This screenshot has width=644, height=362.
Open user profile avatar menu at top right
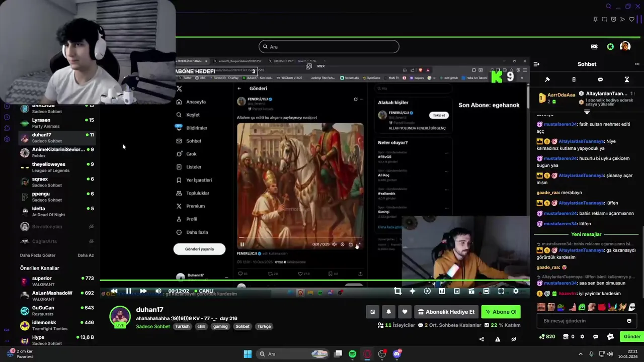coord(625,46)
